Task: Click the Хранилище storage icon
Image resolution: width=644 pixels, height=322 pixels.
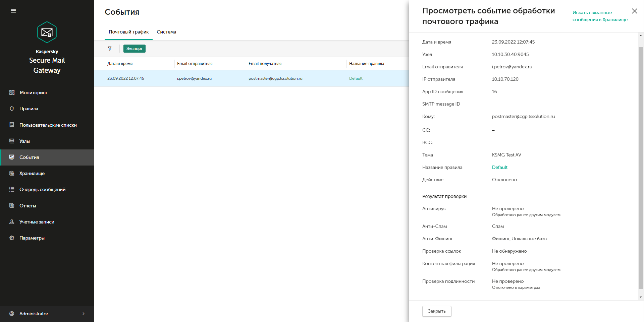Action: (x=12, y=173)
